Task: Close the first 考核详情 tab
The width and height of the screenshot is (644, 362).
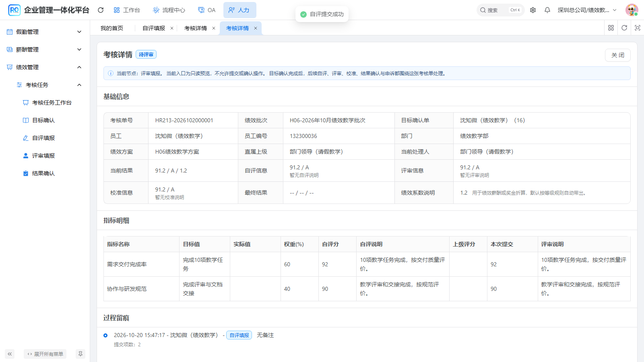Action: coord(214,28)
